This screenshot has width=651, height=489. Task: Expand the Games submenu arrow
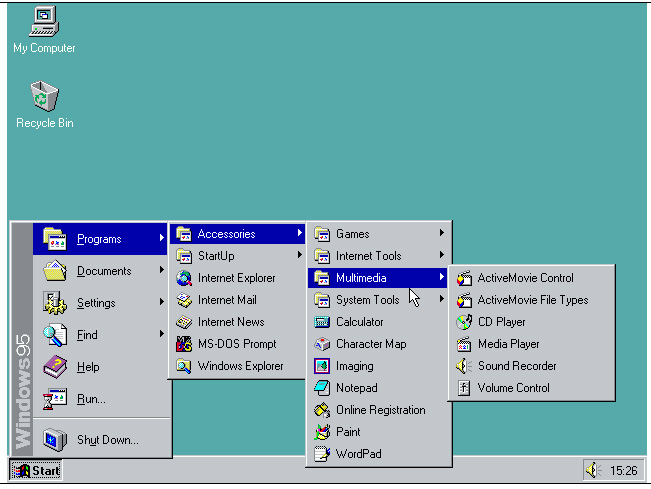442,233
